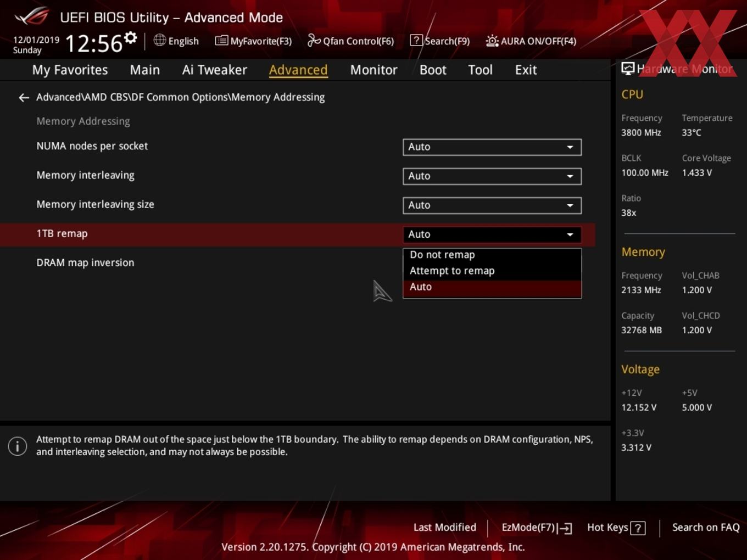Select the Advanced tab

coord(298,70)
